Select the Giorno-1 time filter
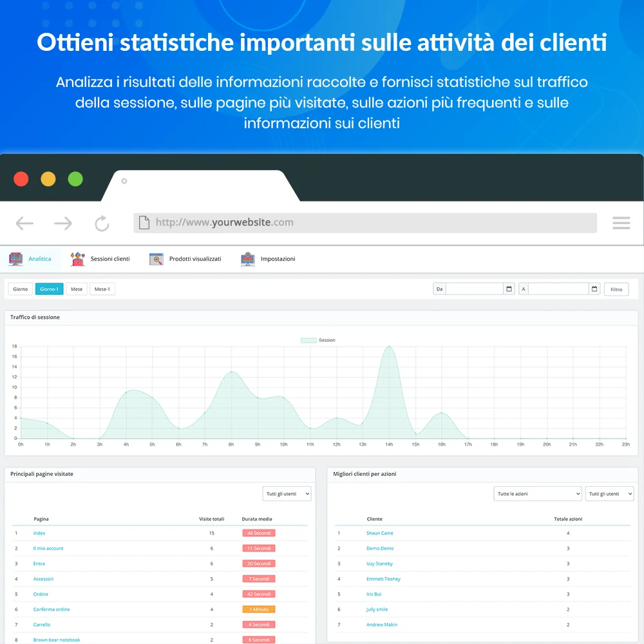This screenshot has height=644, width=644. (49, 289)
